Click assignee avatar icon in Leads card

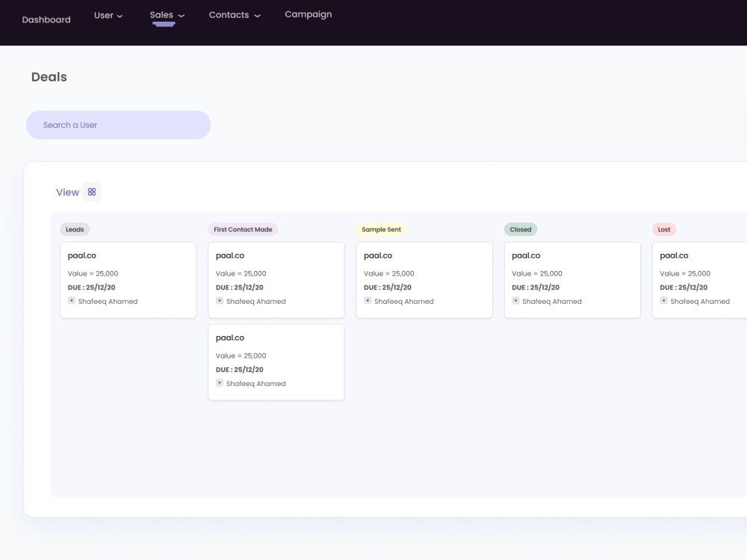click(x=72, y=300)
